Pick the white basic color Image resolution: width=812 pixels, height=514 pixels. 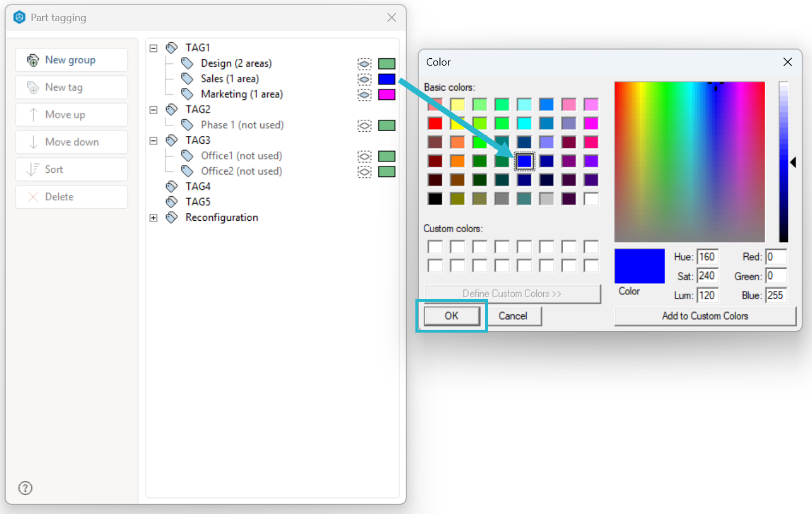(x=591, y=199)
